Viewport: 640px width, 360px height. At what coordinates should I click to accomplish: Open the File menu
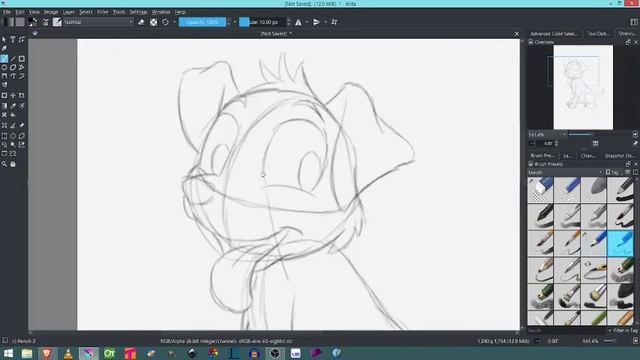[7, 12]
